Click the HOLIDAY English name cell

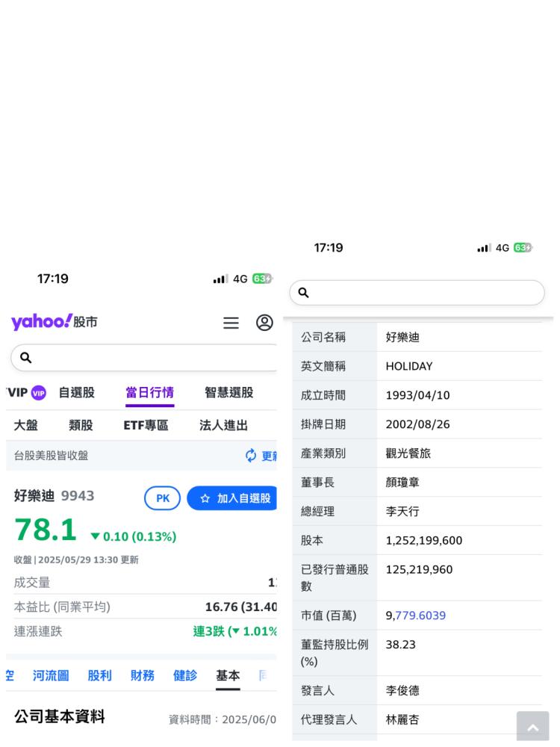(409, 366)
